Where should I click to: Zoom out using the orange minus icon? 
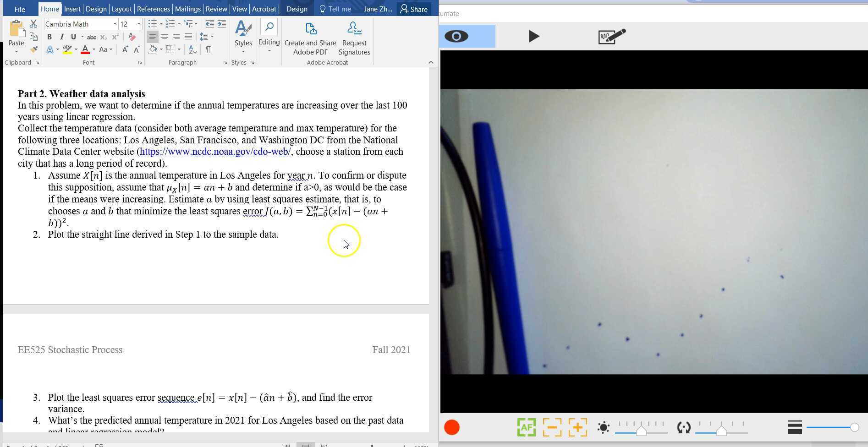552,427
